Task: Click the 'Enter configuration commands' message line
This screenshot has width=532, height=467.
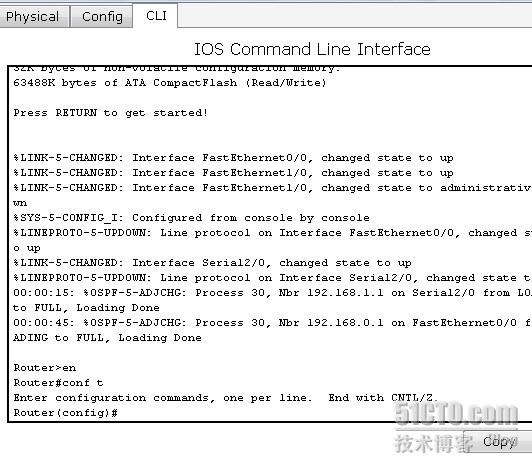Action: pos(226,398)
